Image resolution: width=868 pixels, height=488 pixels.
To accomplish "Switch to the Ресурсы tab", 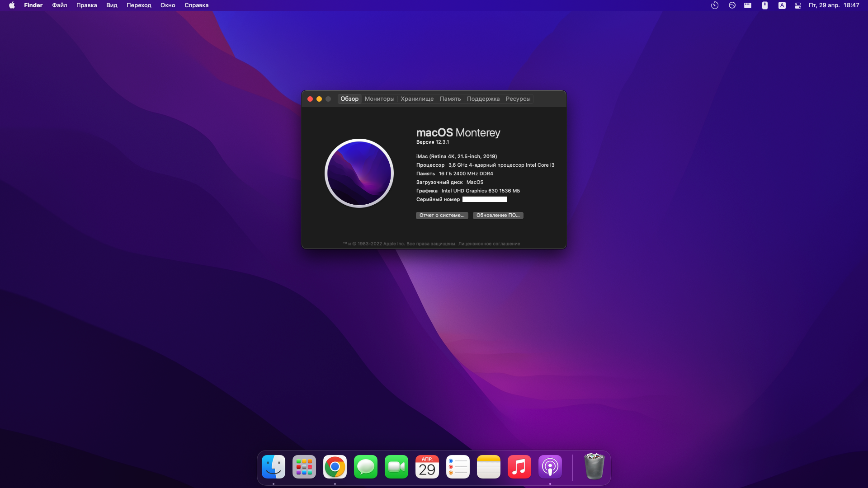I will coord(518,99).
